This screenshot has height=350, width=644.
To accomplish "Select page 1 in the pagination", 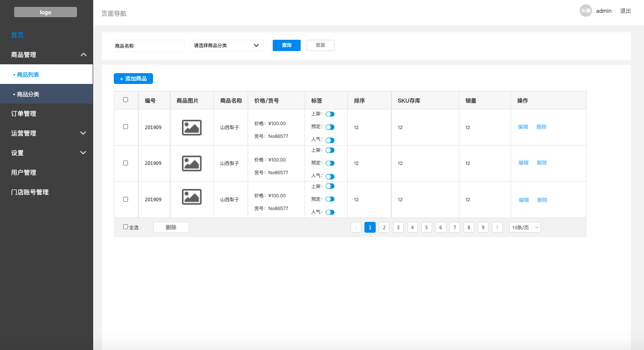I will tap(370, 227).
